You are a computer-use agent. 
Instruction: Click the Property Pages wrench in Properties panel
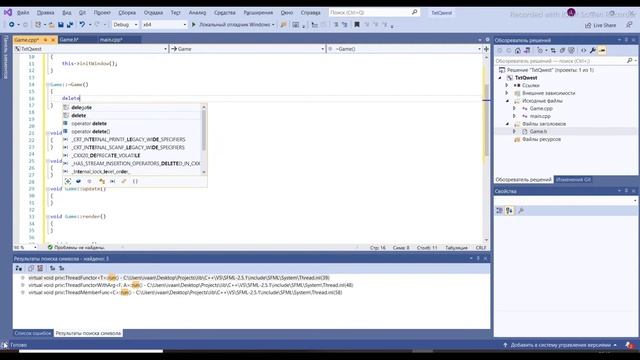click(x=521, y=211)
